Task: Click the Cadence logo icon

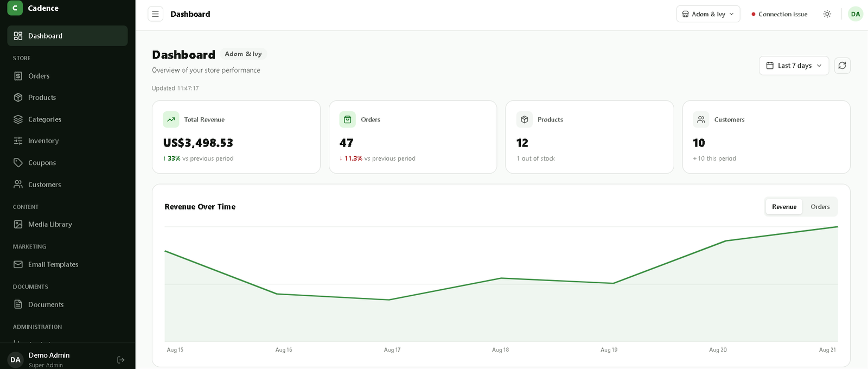Action: point(15,8)
